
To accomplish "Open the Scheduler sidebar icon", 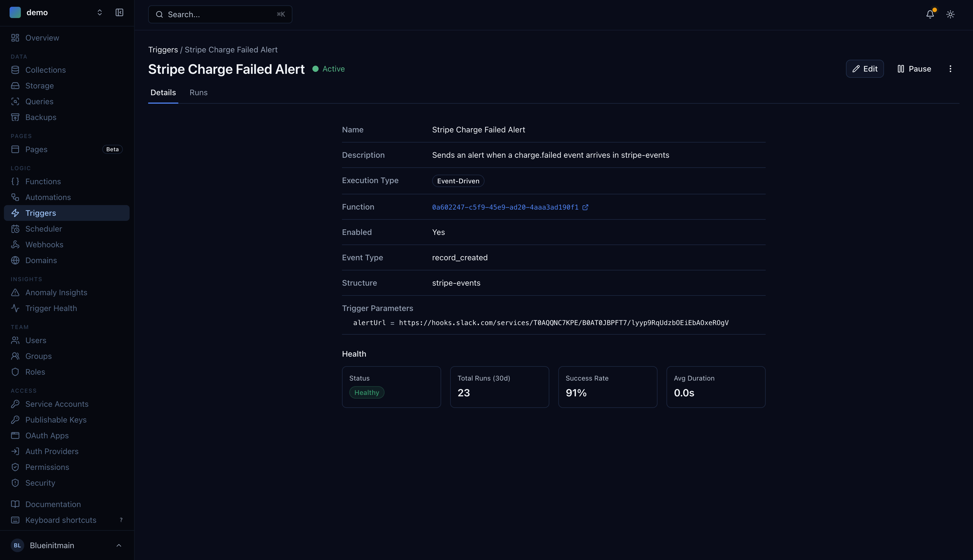I will (15, 228).
